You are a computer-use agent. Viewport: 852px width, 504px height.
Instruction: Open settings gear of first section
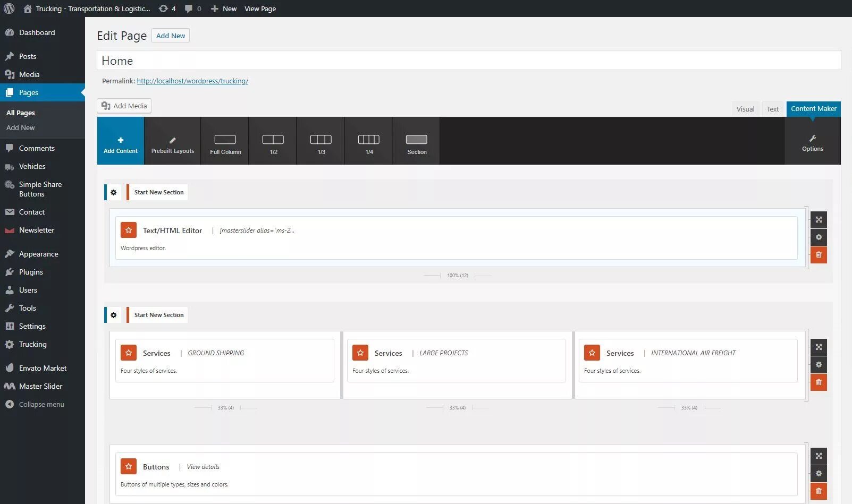[x=113, y=192]
